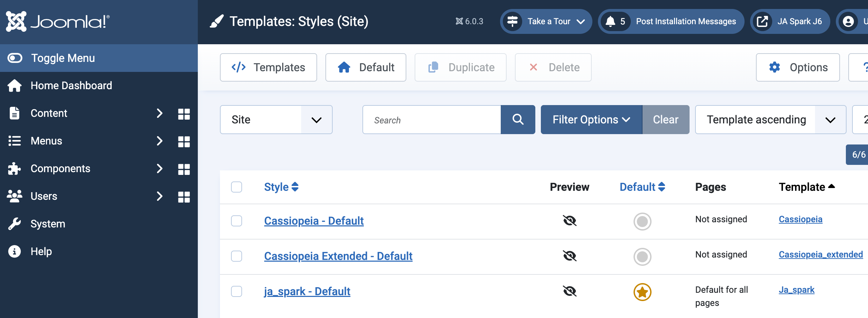Click inside the Search field
This screenshot has height=318, width=868.
(429, 119)
